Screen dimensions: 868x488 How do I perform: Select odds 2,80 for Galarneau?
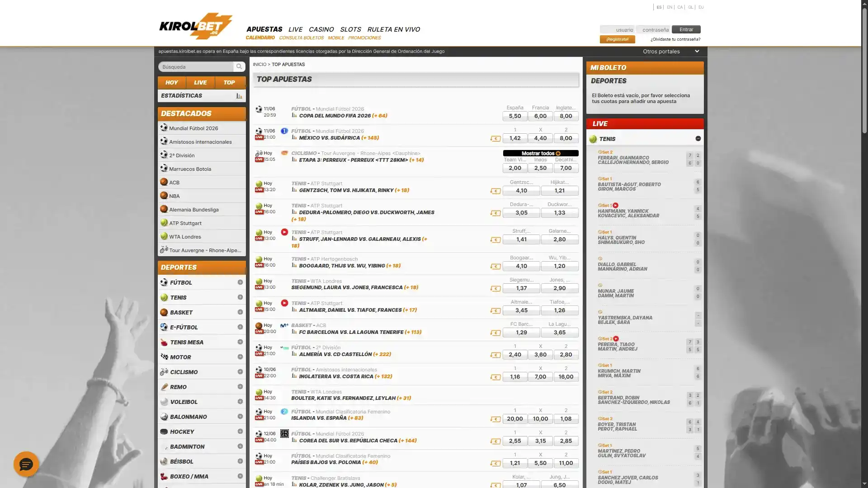560,239
